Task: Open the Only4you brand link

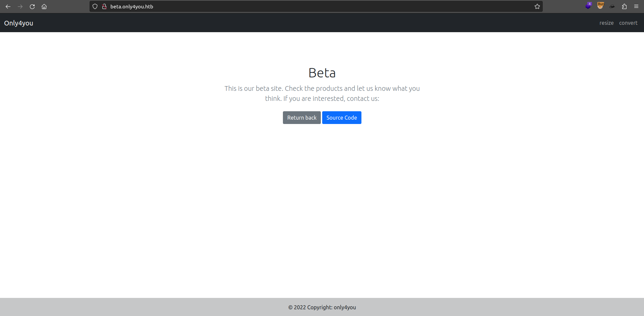Action: [x=18, y=23]
